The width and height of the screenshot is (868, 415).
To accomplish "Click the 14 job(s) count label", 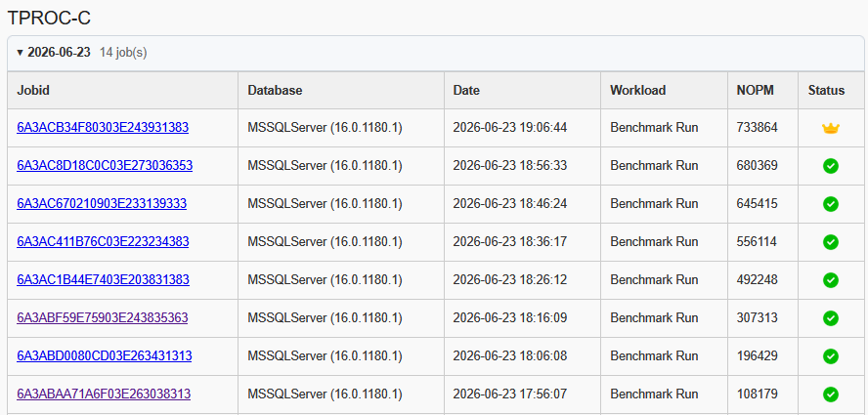I will click(x=123, y=53).
